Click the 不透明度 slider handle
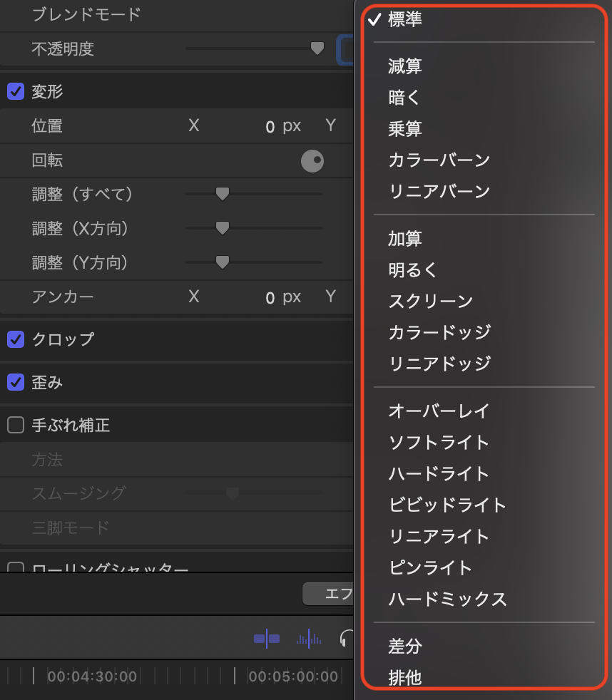Viewport: 612px width, 700px height. click(x=317, y=48)
